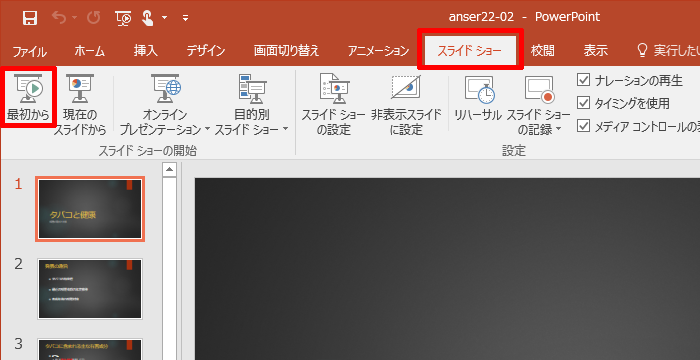
Task: Click the Save icon in quick access toolbar
Action: [x=30, y=18]
